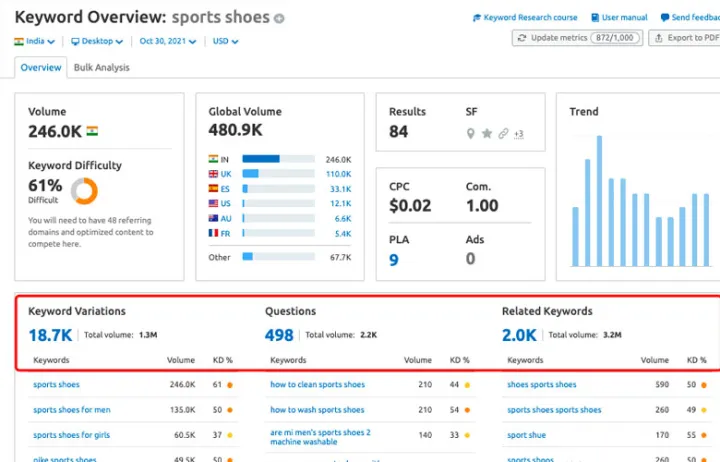Click the Update metrics refresh icon
This screenshot has height=462, width=720.
(522, 38)
